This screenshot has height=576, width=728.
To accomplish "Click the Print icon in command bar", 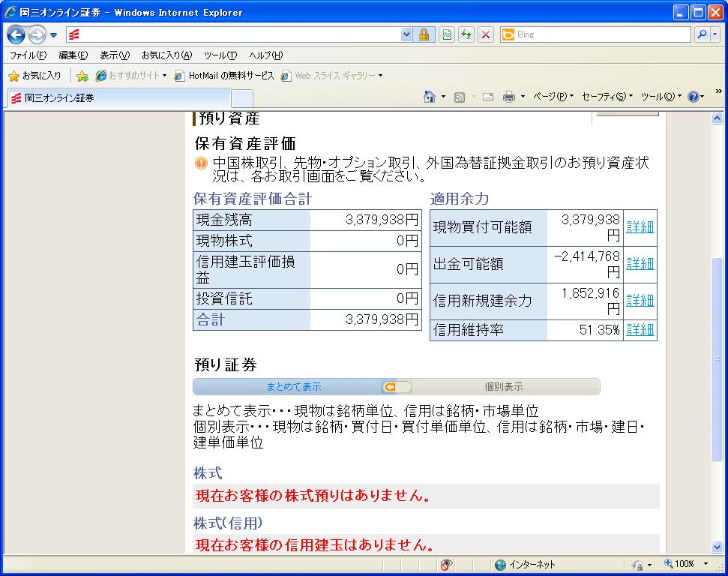I will pos(509,97).
